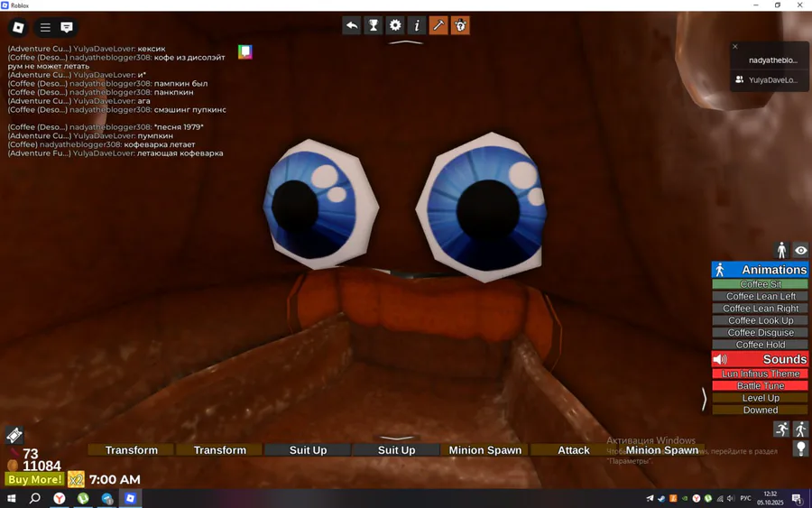Click the info 'i' icon
This screenshot has width=812, height=508.
(417, 25)
